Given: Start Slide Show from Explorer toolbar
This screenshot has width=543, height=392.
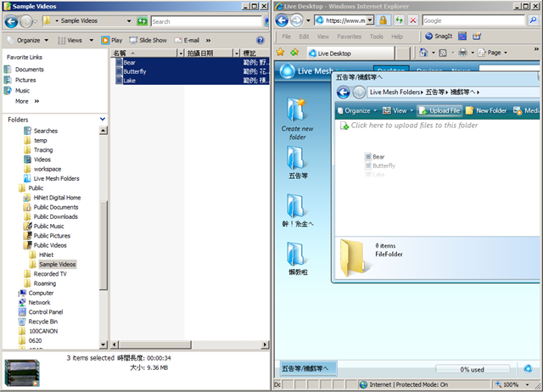Looking at the screenshot, I should [148, 41].
